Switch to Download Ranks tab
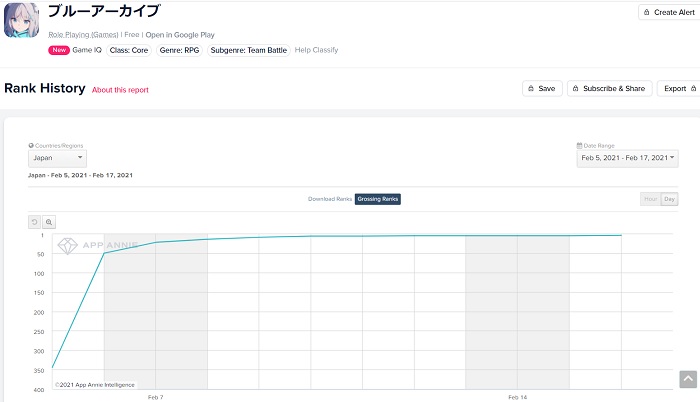The width and height of the screenshot is (700, 402). [x=330, y=199]
